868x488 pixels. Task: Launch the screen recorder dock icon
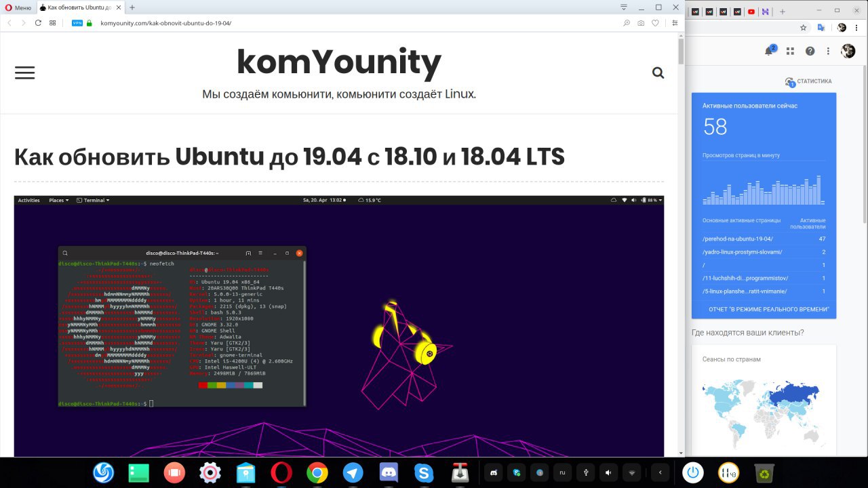click(x=174, y=472)
